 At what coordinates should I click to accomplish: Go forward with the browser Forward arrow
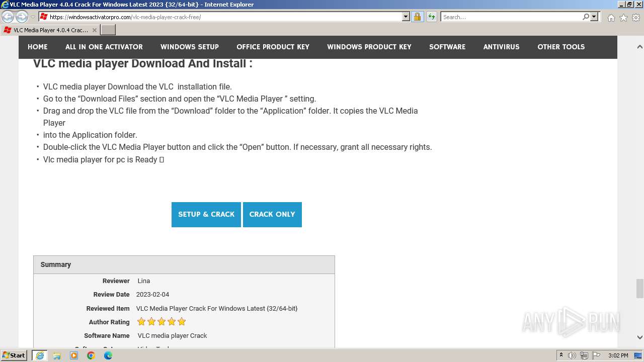point(22,17)
